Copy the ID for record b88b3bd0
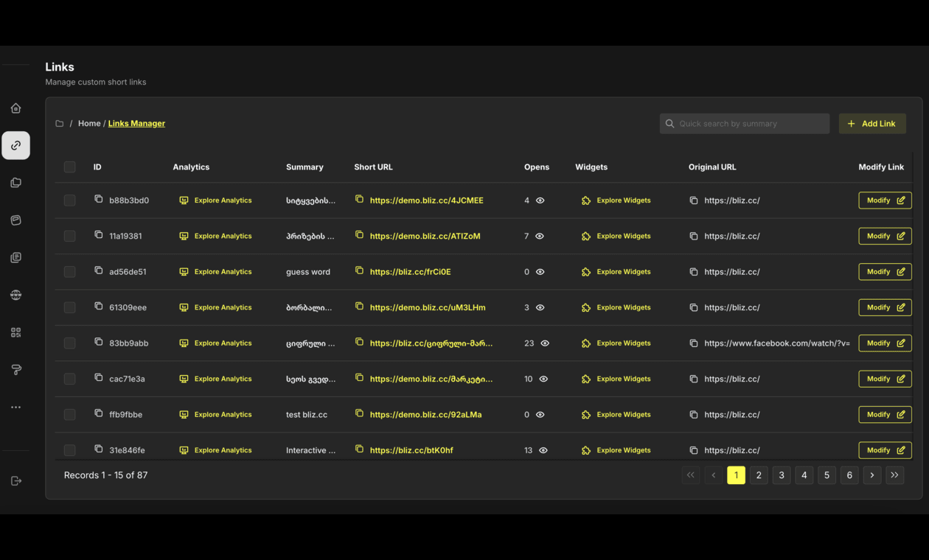 (x=98, y=197)
